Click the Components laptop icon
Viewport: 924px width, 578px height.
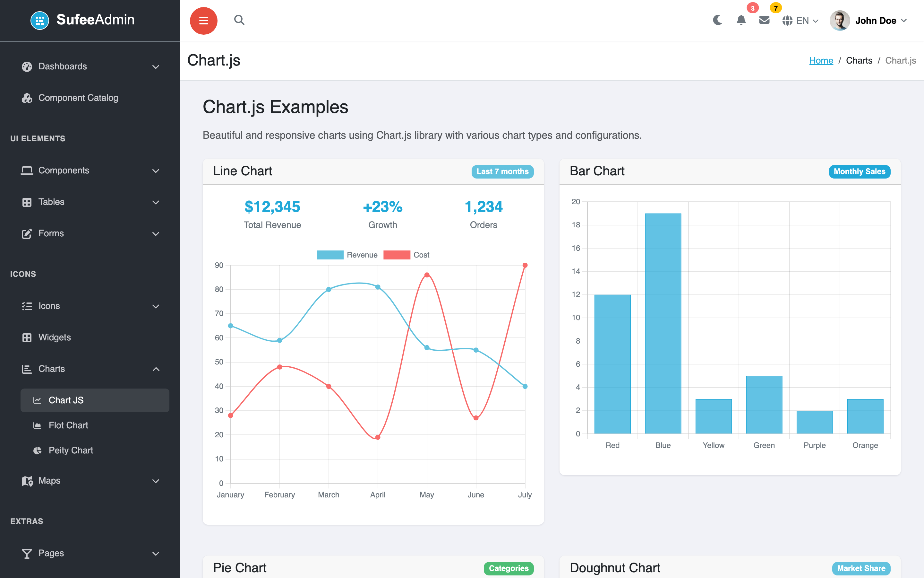[27, 171]
